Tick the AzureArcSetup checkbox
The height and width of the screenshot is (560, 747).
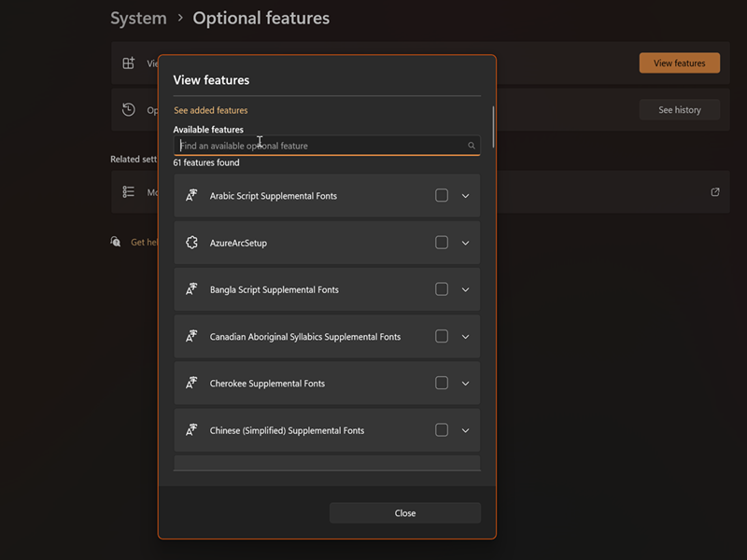442,243
